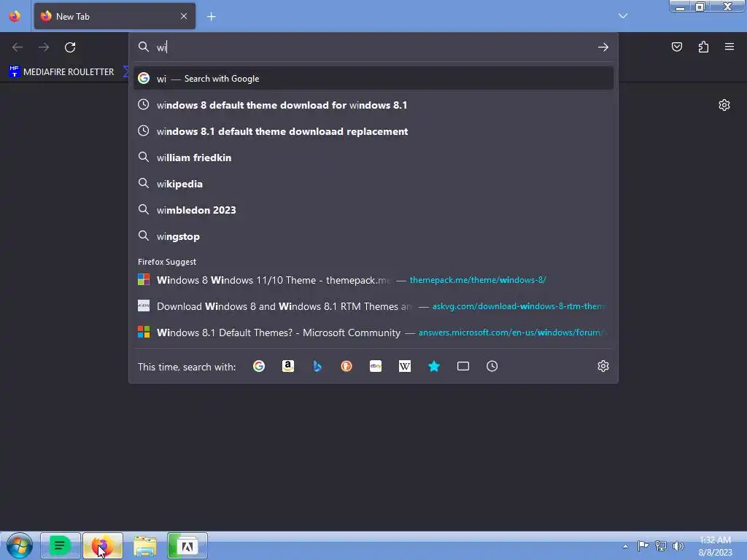
Task: Open askvg.com Windows 8 RTM Themes result
Action: pos(373,306)
